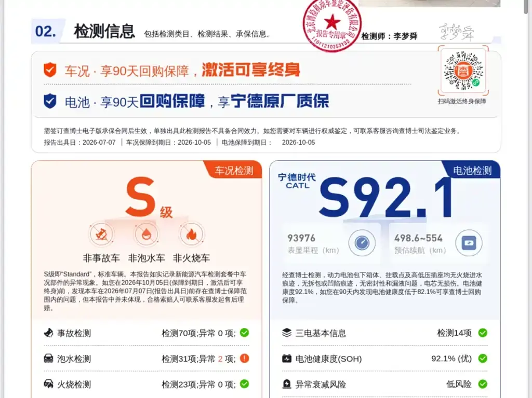Select the 车况检测 orange tab label
The width and height of the screenshot is (532, 398).
pyautogui.click(x=234, y=171)
